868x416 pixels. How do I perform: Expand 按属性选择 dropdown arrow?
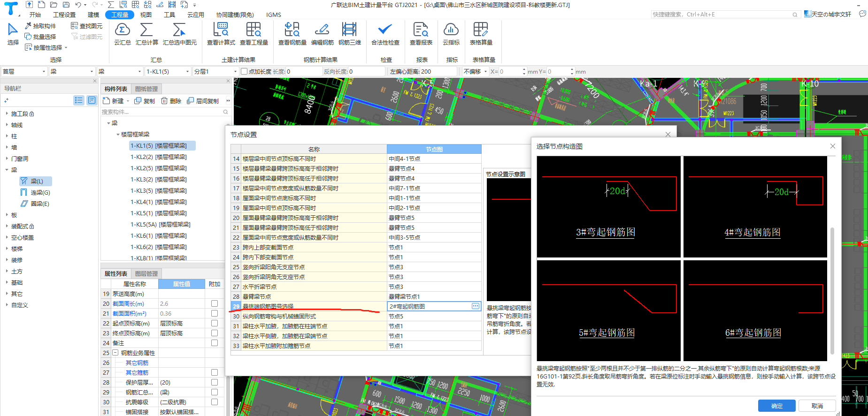tap(66, 48)
